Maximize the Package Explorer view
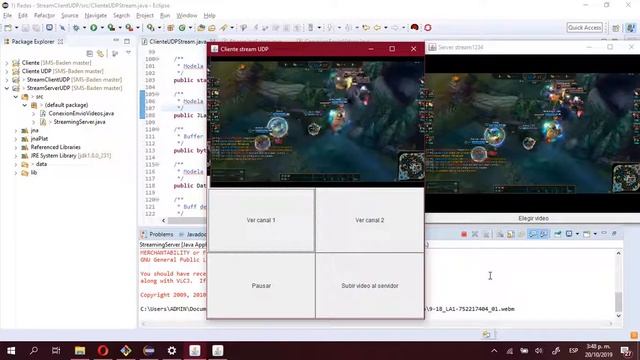Screen dimensions: 640x360 pyautogui.click(x=127, y=41)
